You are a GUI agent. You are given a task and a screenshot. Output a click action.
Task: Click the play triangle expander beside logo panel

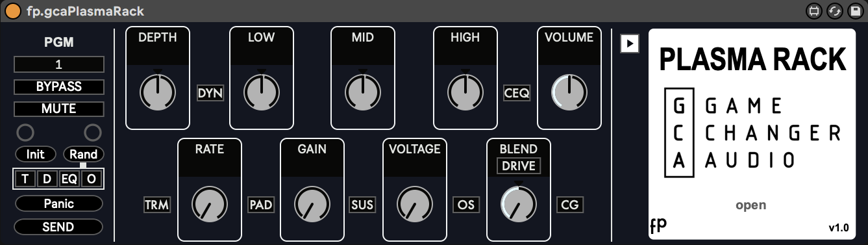coord(630,44)
